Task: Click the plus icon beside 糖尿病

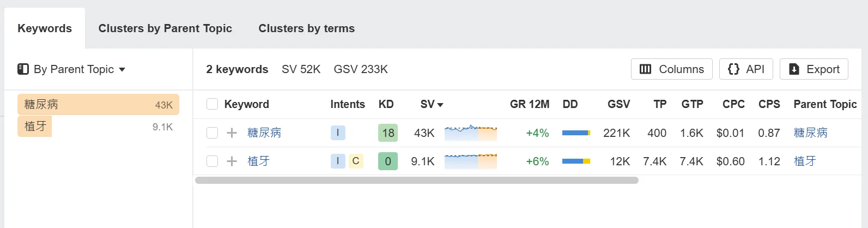Action: click(x=232, y=133)
